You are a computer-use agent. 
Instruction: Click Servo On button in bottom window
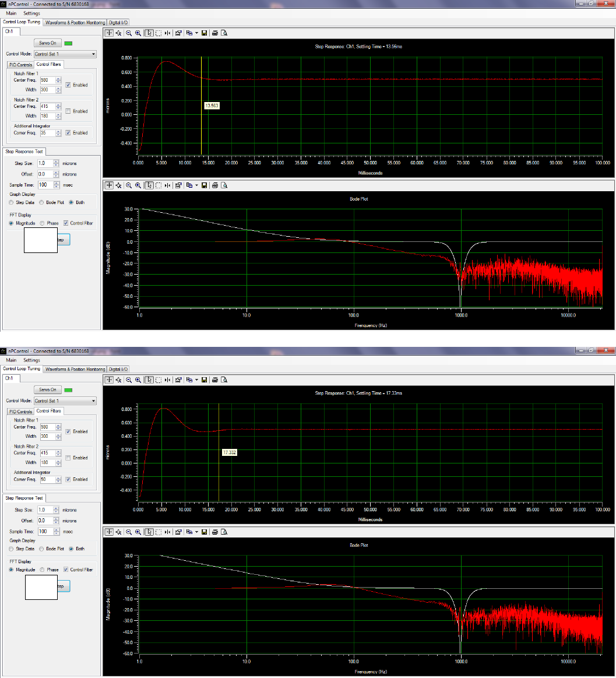[x=48, y=389]
